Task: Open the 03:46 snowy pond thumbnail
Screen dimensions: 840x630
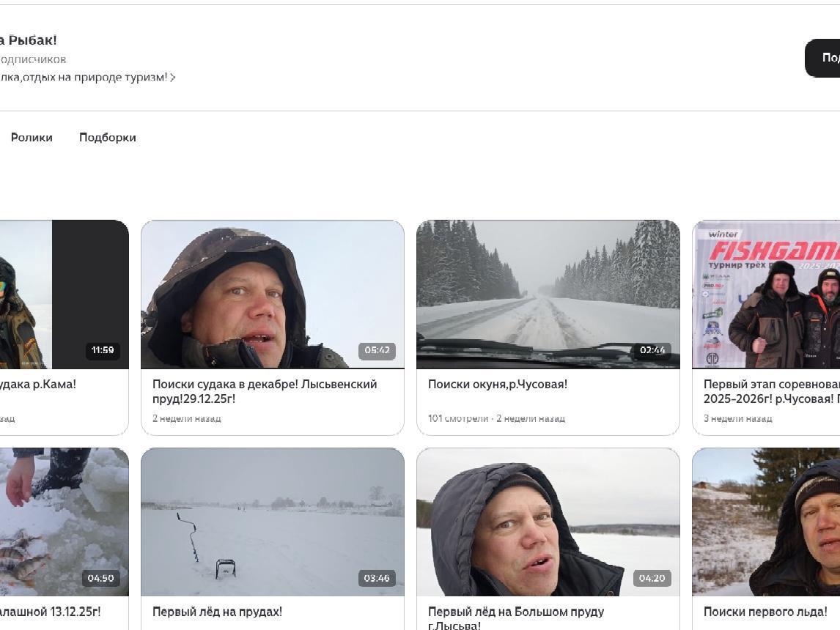Action: point(272,522)
